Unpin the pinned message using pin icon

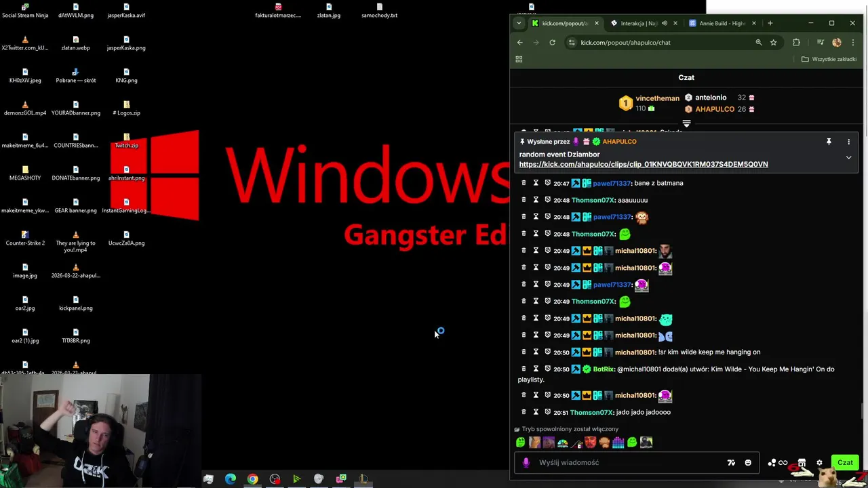point(829,142)
